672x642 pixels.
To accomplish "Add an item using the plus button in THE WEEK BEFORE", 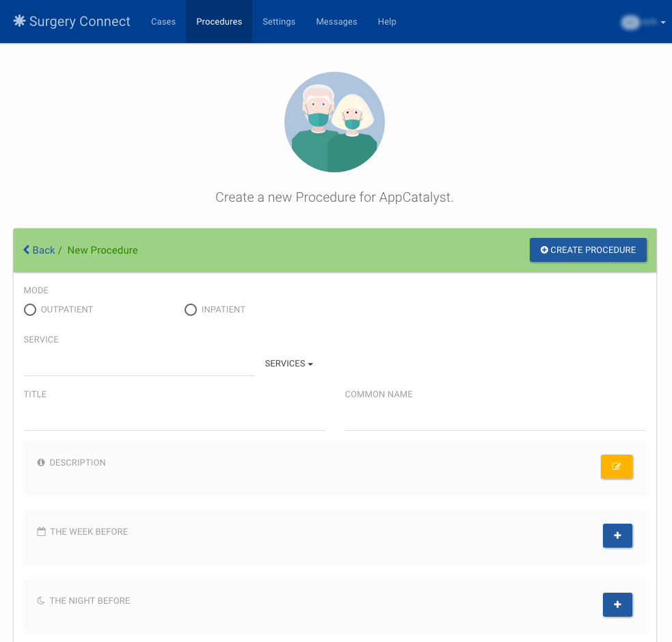I will (x=617, y=536).
